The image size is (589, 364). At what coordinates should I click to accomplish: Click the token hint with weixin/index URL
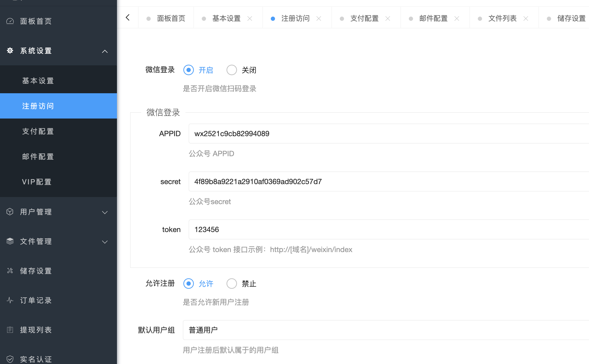[271, 249]
